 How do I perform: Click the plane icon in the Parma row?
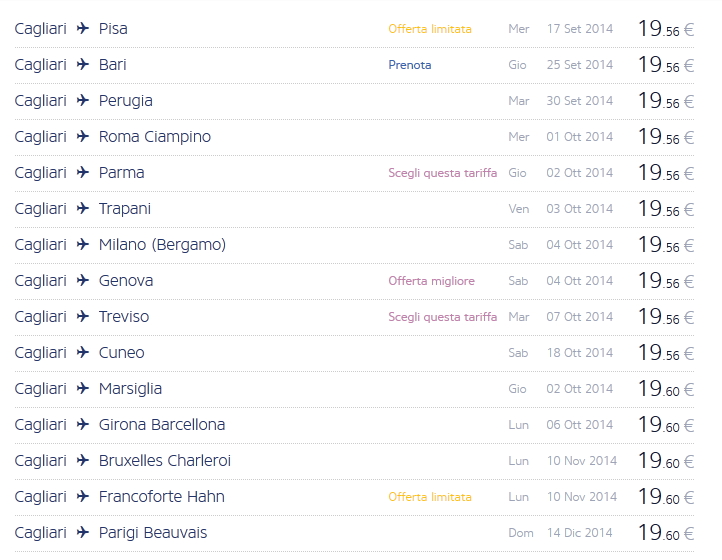pos(83,173)
